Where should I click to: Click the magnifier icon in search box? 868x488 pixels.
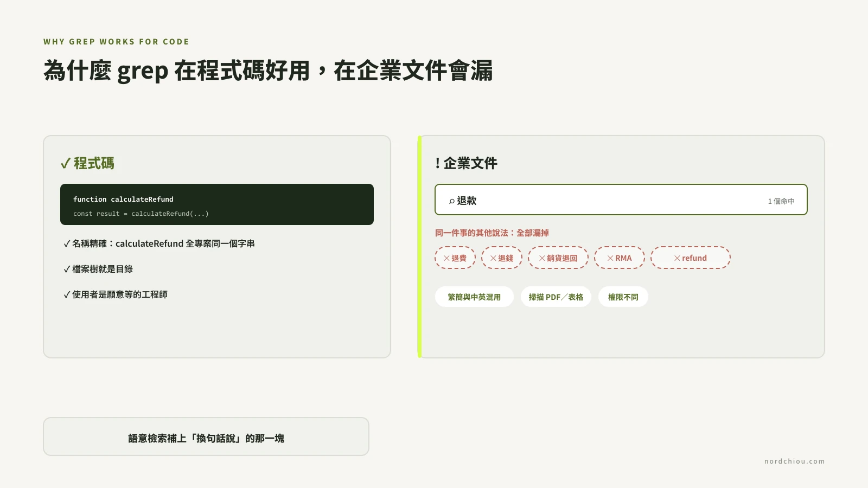coord(451,201)
